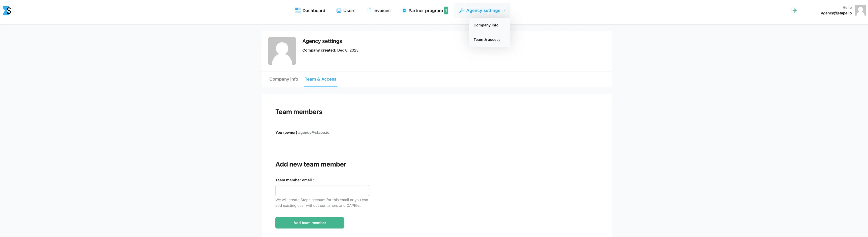Collapse the Agency settings dropdown chevron
The height and width of the screenshot is (237, 868).
pos(504,10)
